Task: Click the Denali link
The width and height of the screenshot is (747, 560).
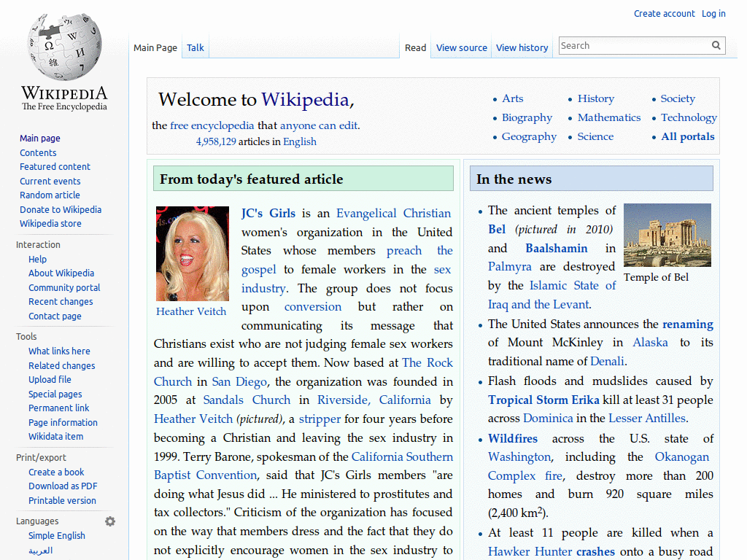Action: coord(607,362)
